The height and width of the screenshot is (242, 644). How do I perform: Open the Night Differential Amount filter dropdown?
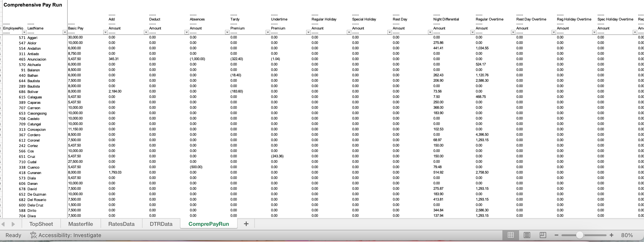[472, 32]
